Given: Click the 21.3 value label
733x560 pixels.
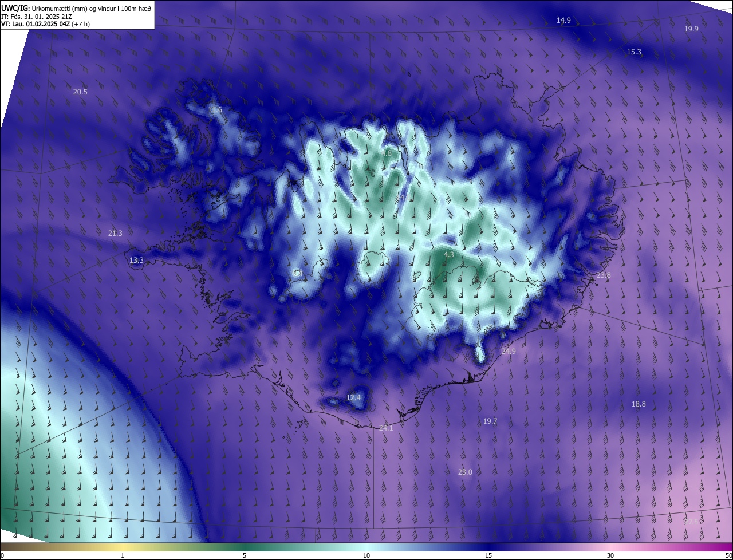Looking at the screenshot, I should tap(115, 234).
